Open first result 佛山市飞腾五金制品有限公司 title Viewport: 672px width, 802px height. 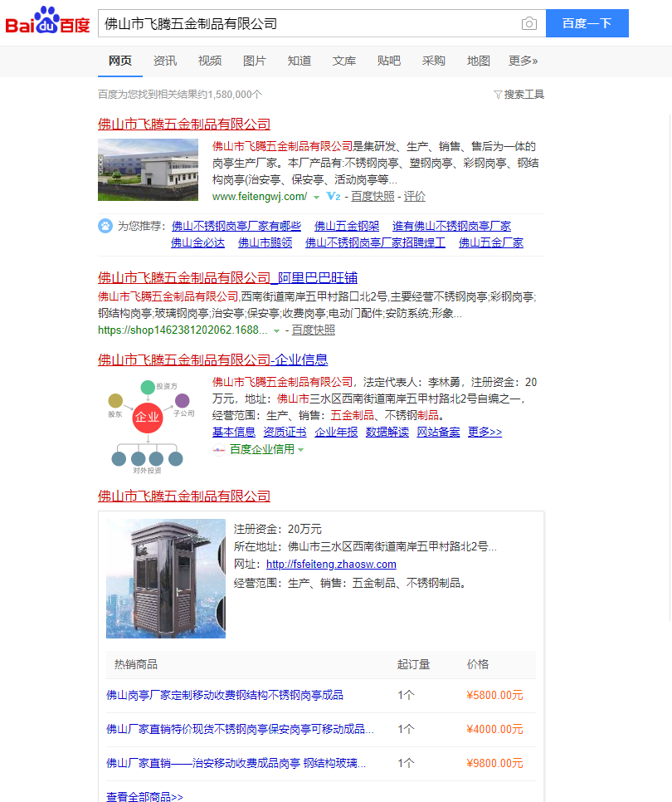click(x=184, y=125)
